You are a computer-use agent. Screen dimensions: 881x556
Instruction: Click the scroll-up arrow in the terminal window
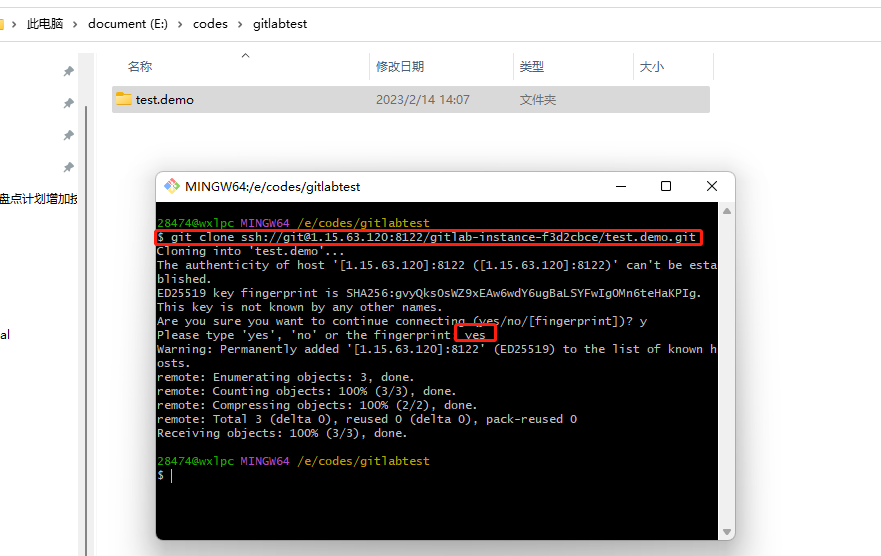(726, 211)
